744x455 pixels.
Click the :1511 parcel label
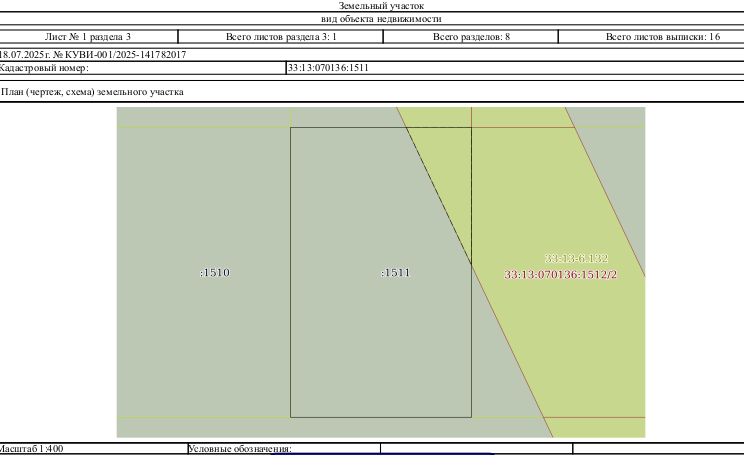tap(395, 273)
